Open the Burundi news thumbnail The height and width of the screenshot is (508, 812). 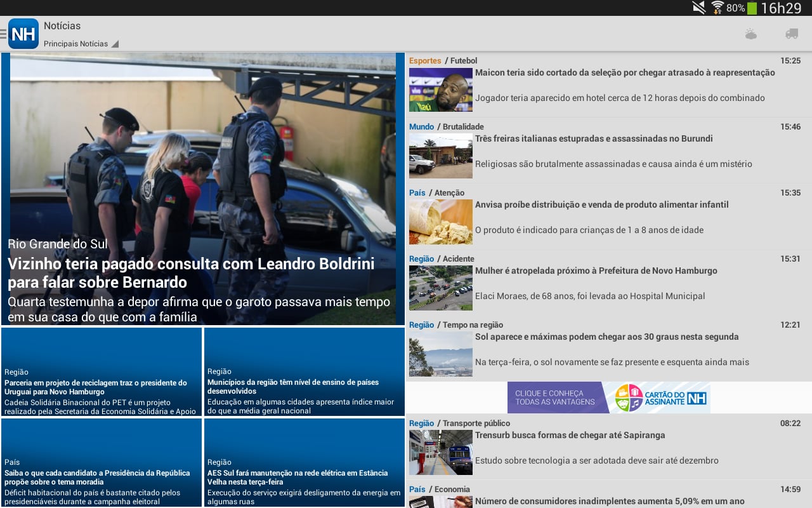[441, 156]
